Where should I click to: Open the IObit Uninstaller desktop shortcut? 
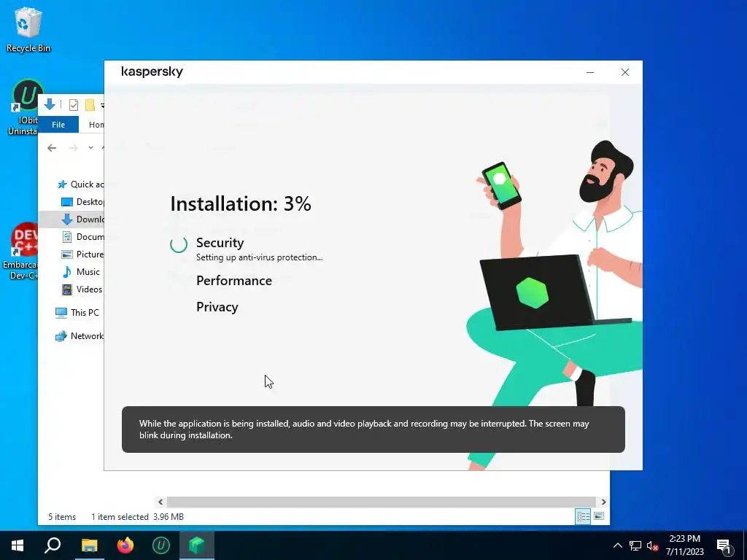coord(23,107)
